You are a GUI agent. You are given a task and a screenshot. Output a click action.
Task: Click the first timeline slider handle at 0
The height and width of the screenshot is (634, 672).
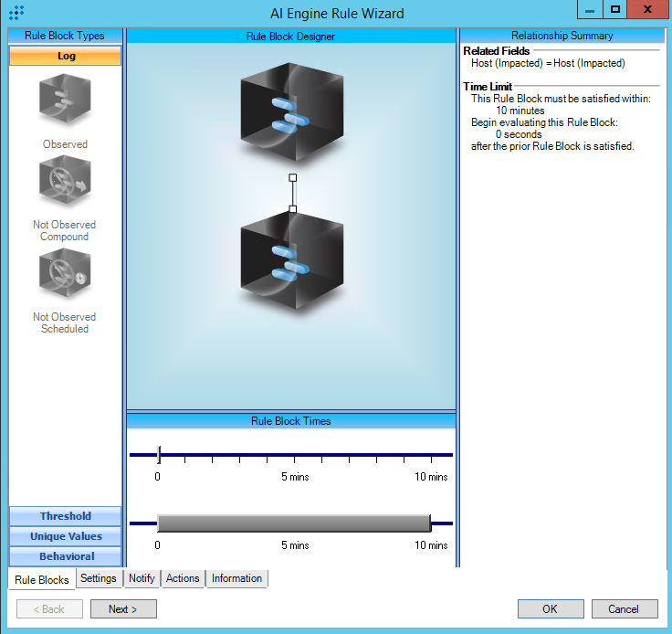coord(159,454)
